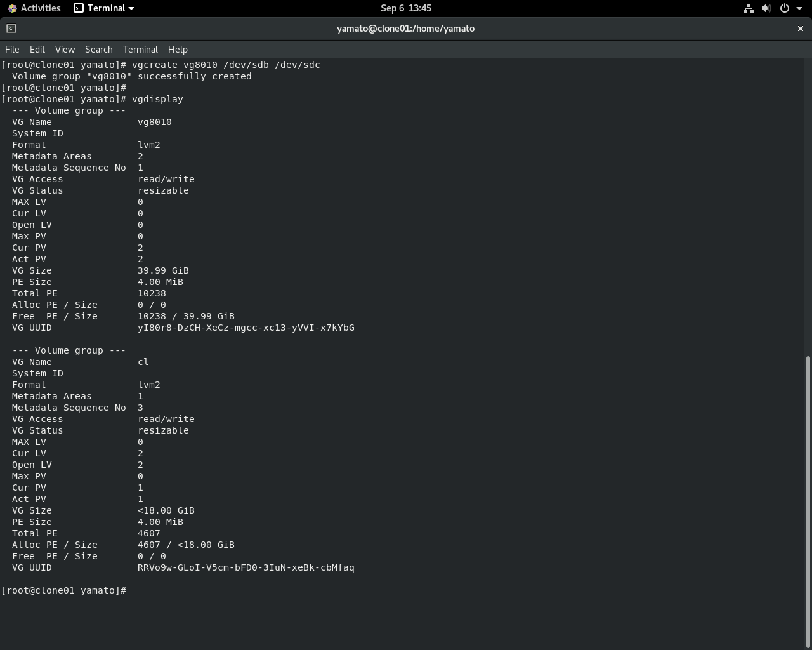Open the Terminal menu in menu bar
Image resolution: width=812 pixels, height=650 pixels.
pyautogui.click(x=140, y=50)
